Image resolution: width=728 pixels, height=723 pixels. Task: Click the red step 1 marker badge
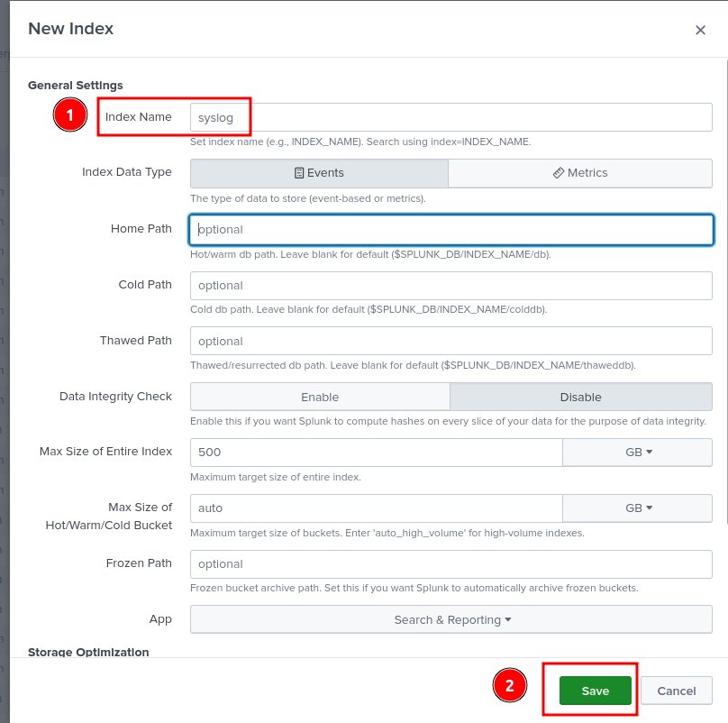click(69, 115)
